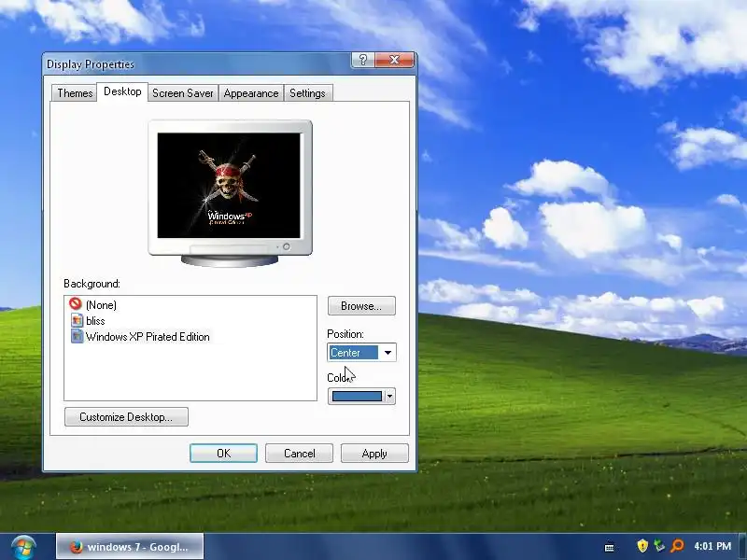Close the Display Properties dialog

coord(394,60)
